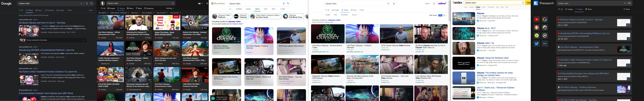This screenshot has width=644, height=101.
Task: Open DuckDuckGo Maps tab
Action: coord(139,8)
